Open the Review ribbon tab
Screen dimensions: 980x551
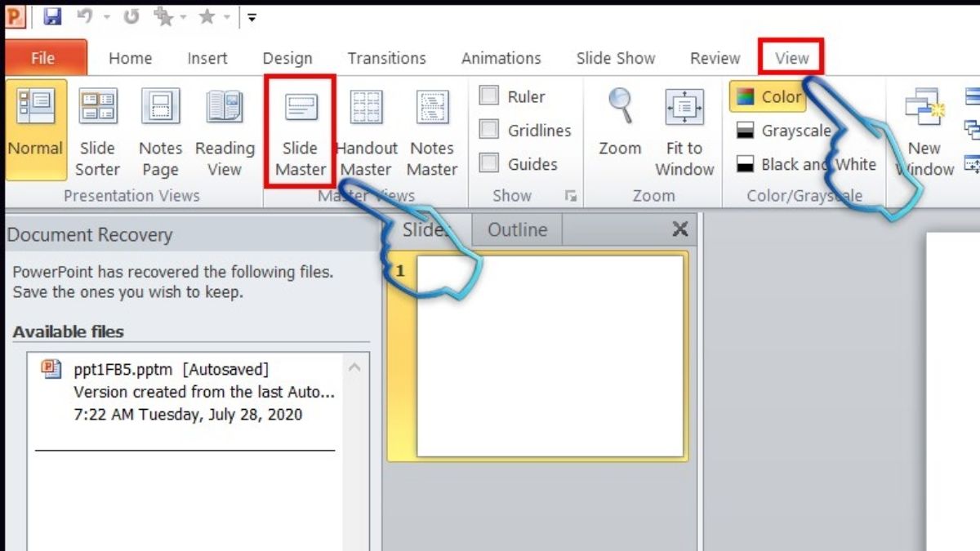click(x=715, y=58)
